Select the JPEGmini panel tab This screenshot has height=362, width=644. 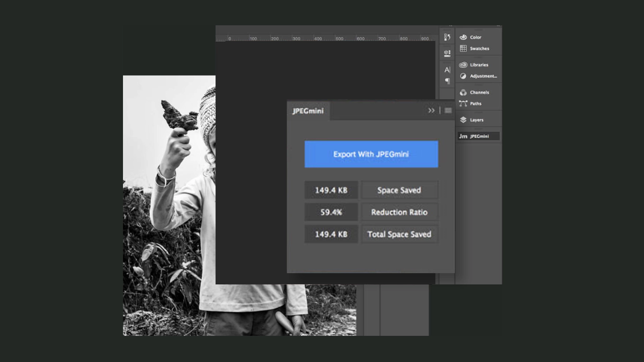[x=308, y=111]
